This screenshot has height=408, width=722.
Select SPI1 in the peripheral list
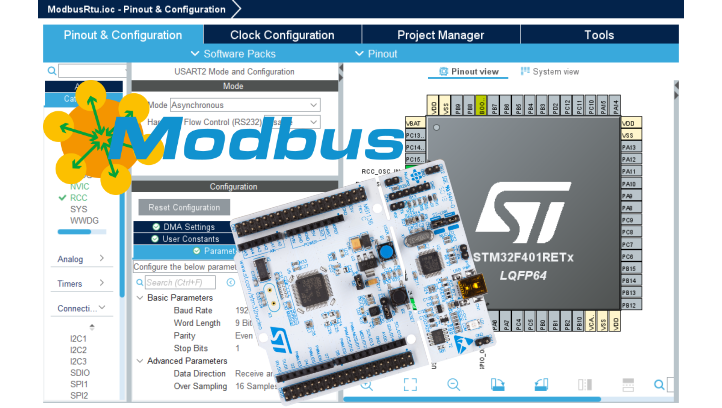79,384
